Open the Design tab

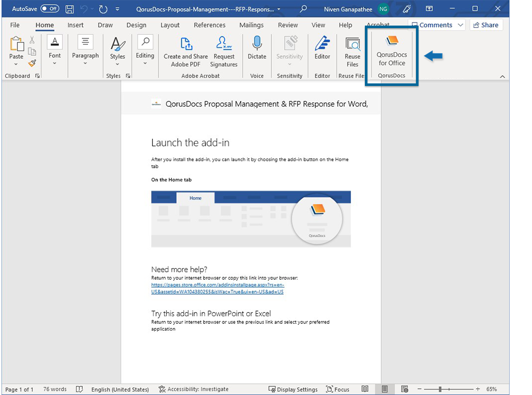point(136,25)
